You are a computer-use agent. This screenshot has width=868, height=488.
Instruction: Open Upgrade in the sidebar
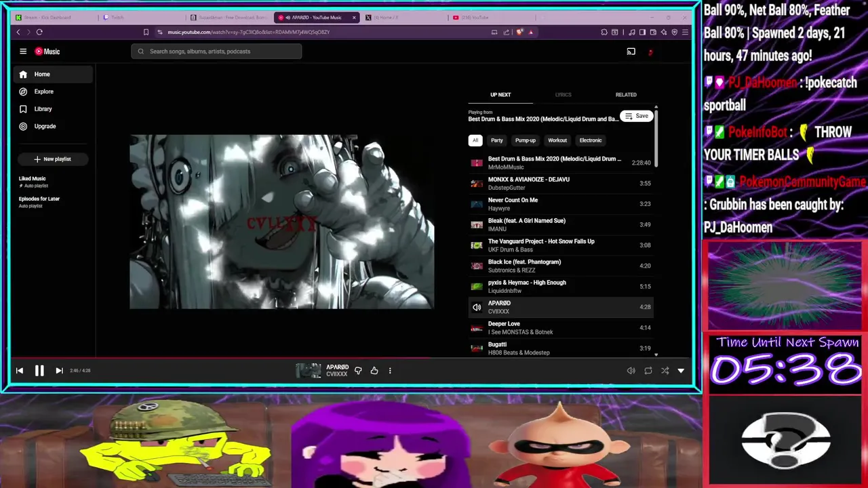54,126
